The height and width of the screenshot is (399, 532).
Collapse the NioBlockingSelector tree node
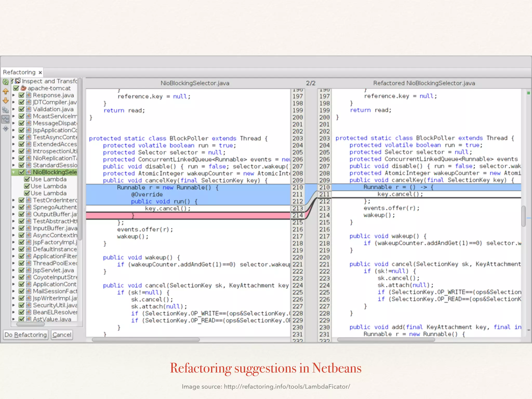pyautogui.click(x=14, y=172)
